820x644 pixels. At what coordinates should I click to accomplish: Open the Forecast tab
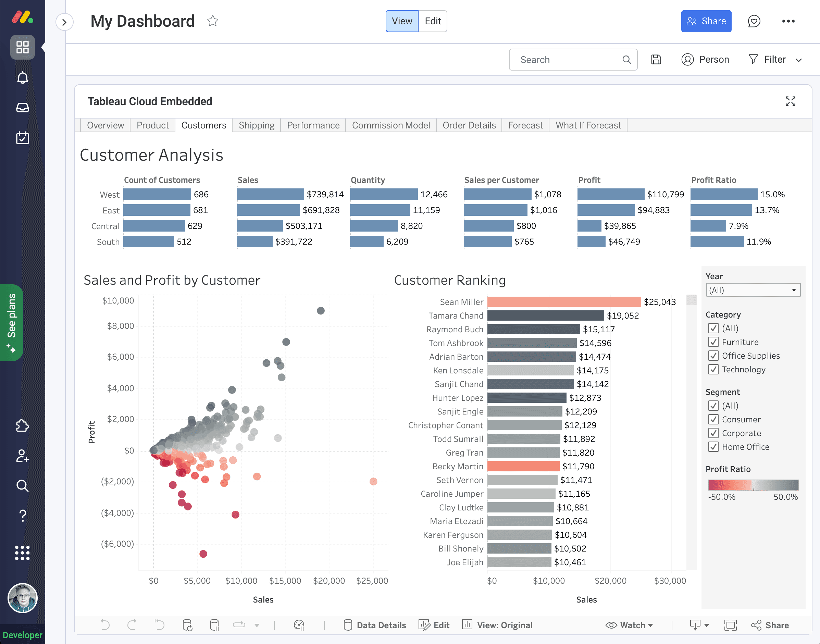(x=525, y=125)
